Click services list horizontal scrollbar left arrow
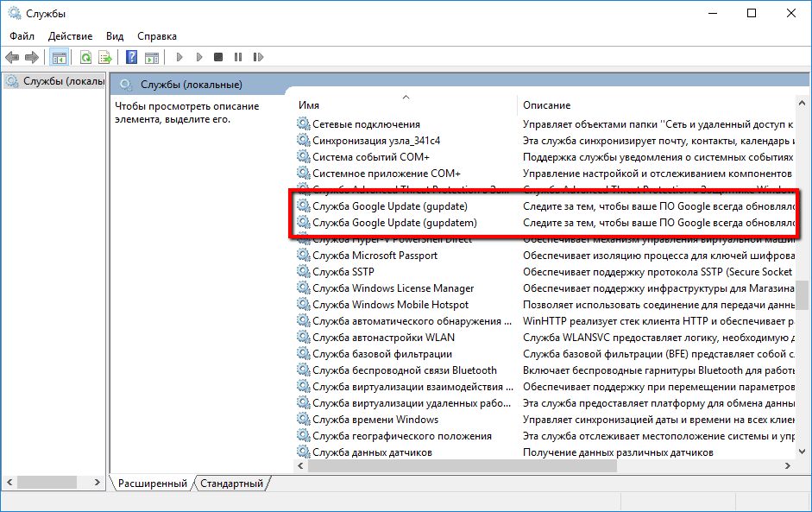Image resolution: width=812 pixels, height=512 pixels. [x=300, y=466]
